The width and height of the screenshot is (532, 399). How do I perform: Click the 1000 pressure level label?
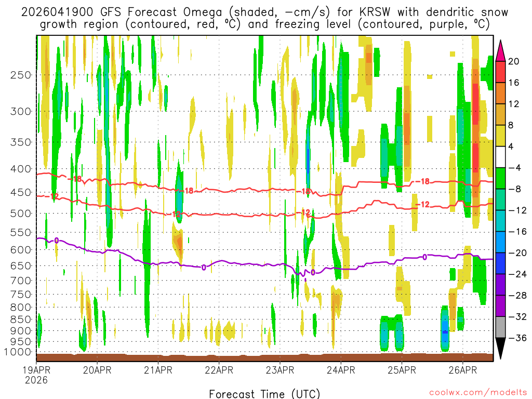click(18, 352)
